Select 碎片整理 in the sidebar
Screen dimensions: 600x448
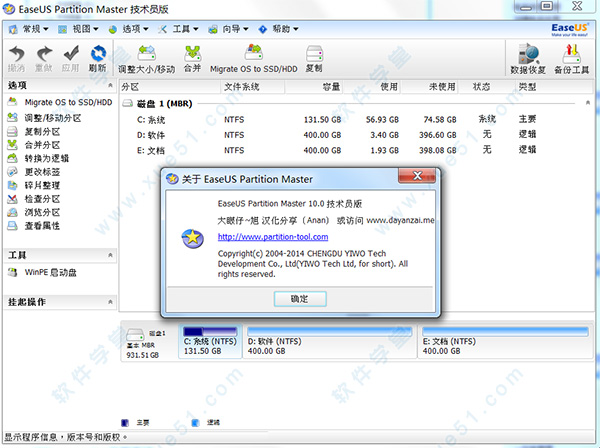(41, 186)
